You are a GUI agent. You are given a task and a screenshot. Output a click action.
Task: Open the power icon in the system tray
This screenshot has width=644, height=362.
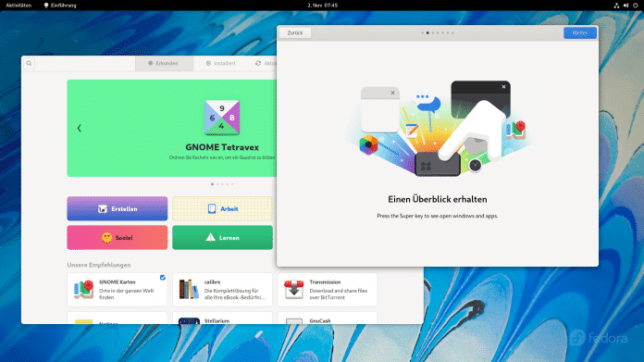(636, 6)
